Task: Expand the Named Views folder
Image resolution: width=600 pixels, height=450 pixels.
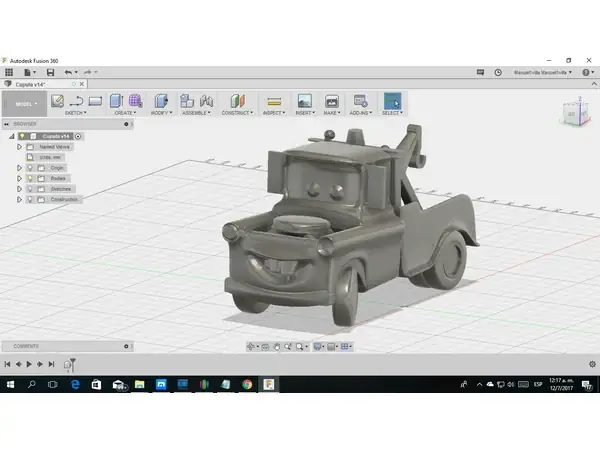Action: point(19,147)
